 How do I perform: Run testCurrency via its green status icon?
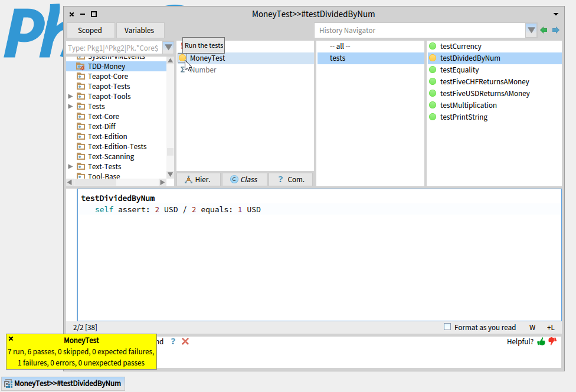433,46
